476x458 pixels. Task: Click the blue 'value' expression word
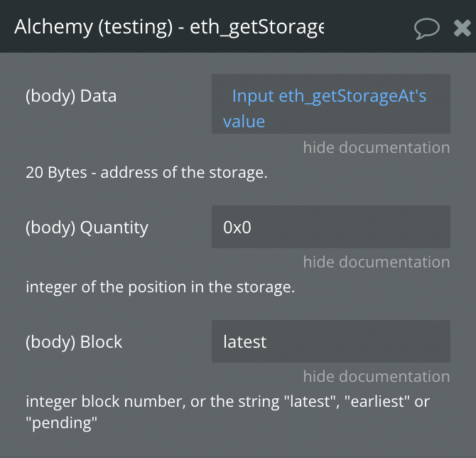point(244,122)
